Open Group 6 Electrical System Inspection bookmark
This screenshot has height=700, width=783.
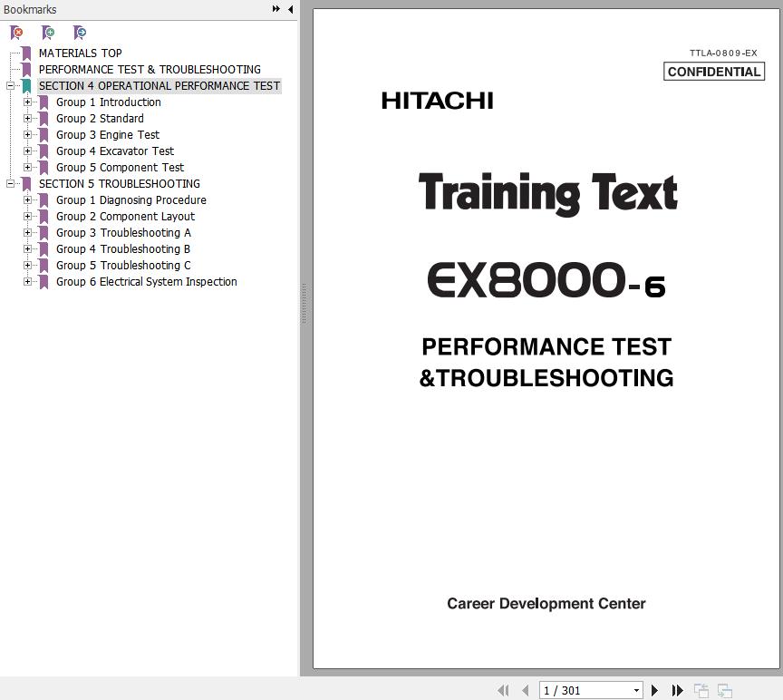pyautogui.click(x=146, y=282)
